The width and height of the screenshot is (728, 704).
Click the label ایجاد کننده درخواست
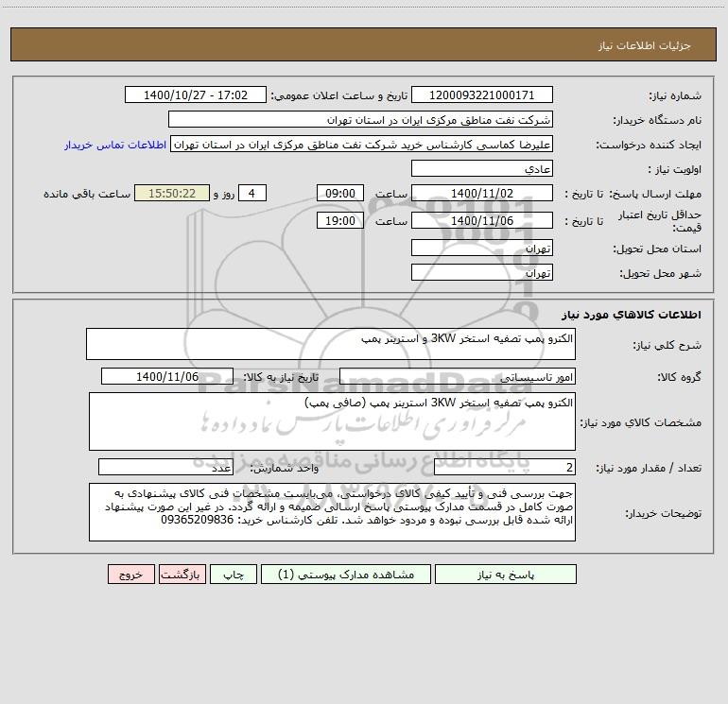649,145
